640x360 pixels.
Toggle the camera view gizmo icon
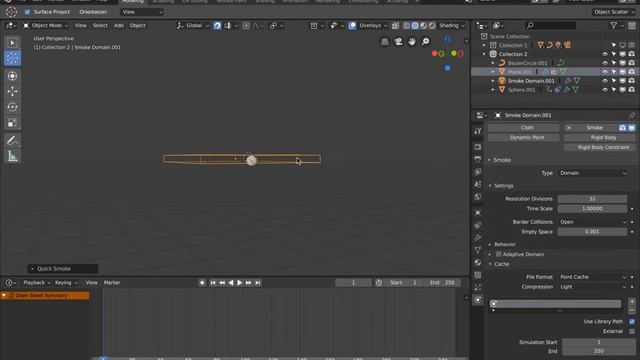[398, 42]
